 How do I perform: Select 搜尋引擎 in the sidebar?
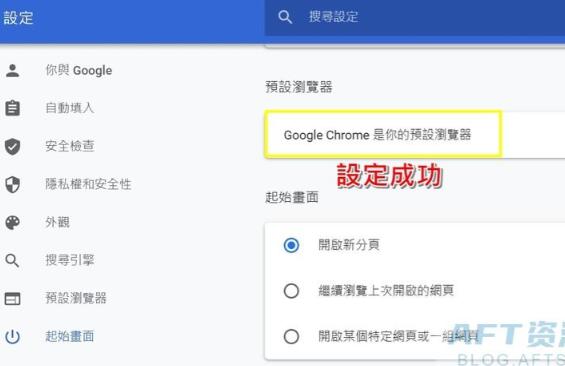pyautogui.click(x=70, y=260)
